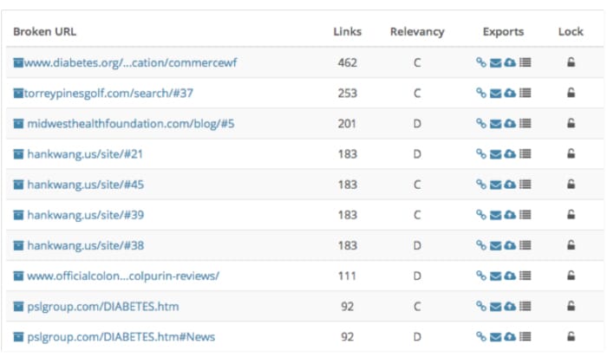Viewport: 607px width, 364px height.
Task: Click email export icon for www.diabetes.org row
Action: (x=495, y=62)
